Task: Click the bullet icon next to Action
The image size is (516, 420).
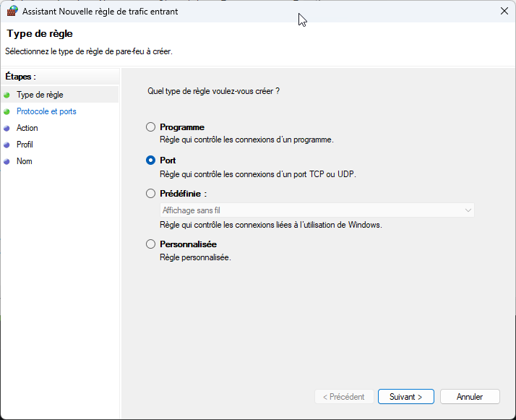Action: coord(7,128)
